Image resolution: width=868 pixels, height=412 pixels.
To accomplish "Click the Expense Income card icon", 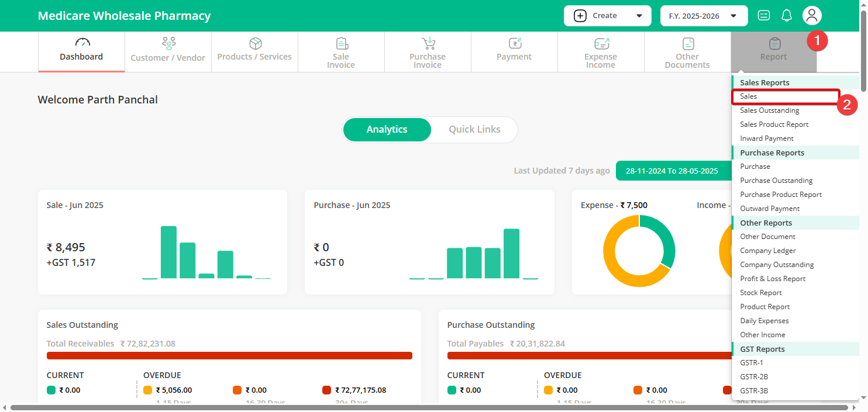I will coord(601,43).
